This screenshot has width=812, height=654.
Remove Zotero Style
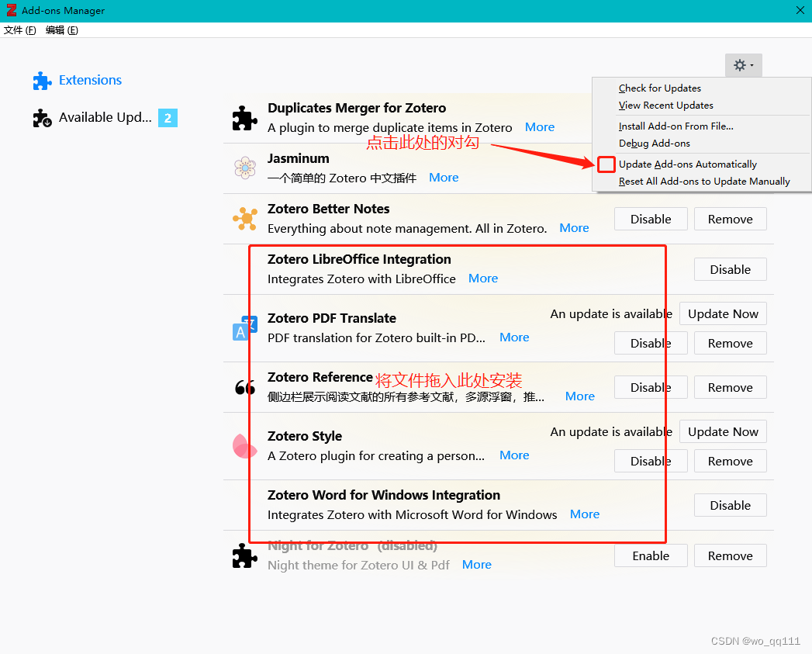(x=730, y=462)
